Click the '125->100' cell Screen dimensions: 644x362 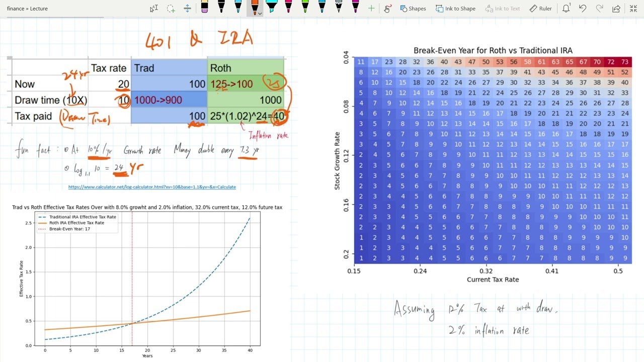pos(246,84)
